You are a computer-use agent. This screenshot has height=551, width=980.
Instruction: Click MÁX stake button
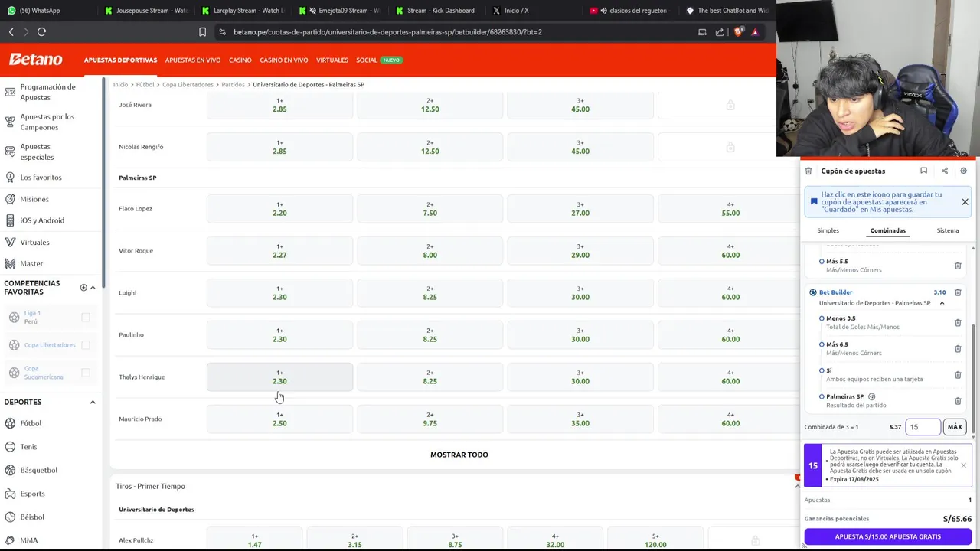tap(955, 427)
